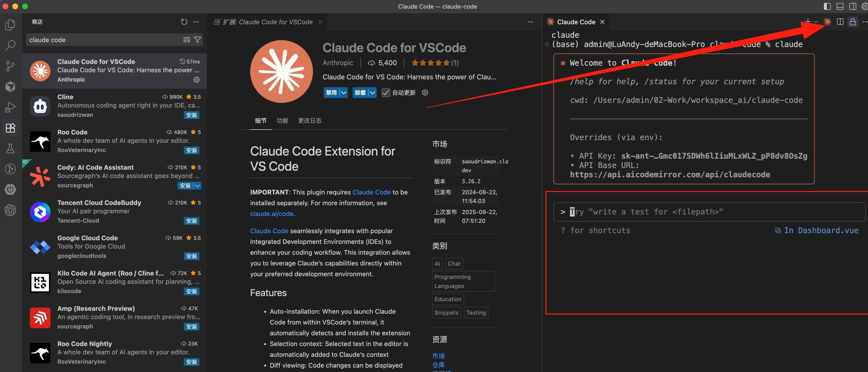Viewport: 868px width, 372px height.
Task: Open the Source Control view
Action: 10,66
